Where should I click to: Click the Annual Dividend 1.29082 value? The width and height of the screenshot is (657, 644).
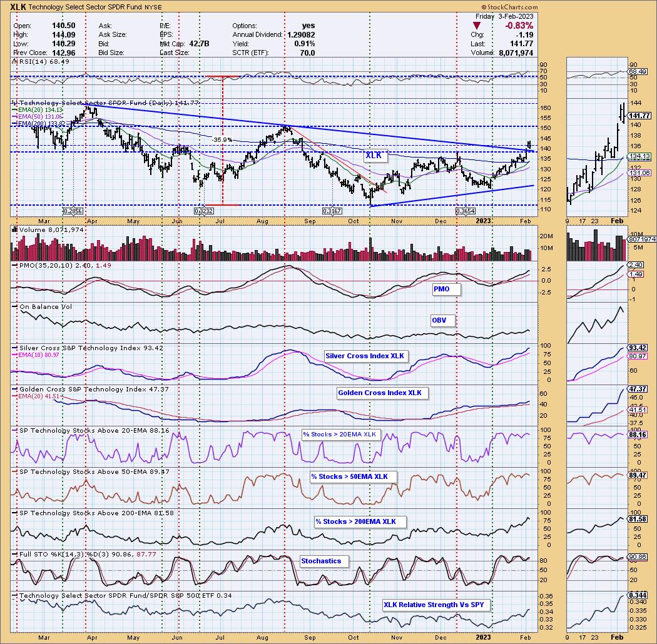(301, 35)
